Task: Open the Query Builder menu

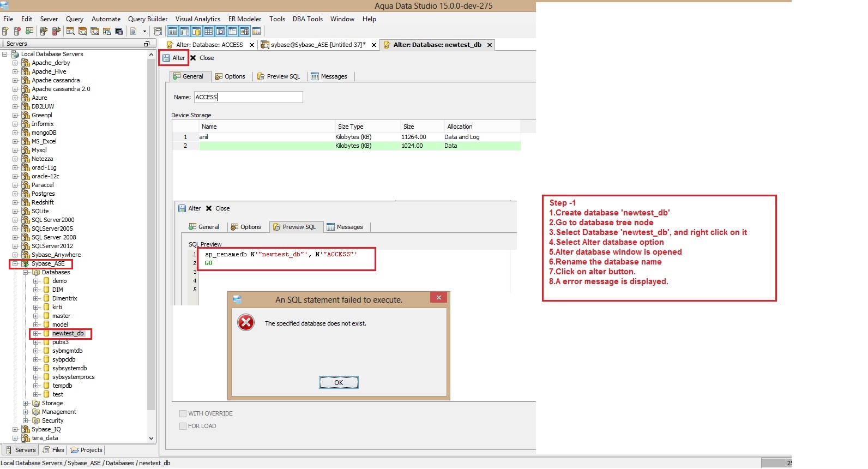Action: (148, 19)
